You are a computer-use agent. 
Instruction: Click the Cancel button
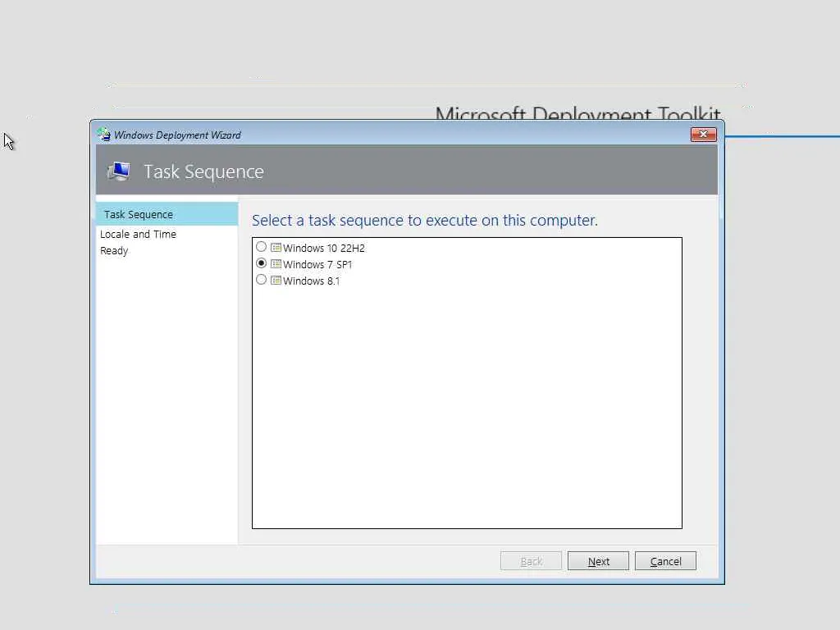point(665,561)
